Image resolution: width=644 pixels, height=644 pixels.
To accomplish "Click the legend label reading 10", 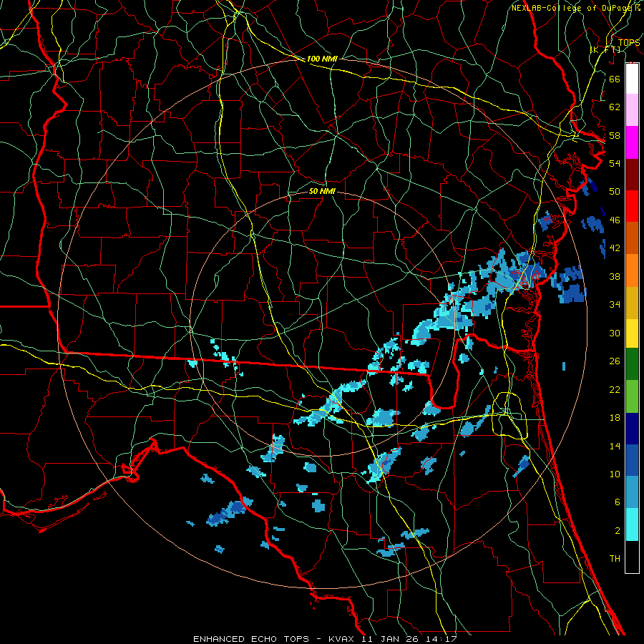I will (615, 474).
